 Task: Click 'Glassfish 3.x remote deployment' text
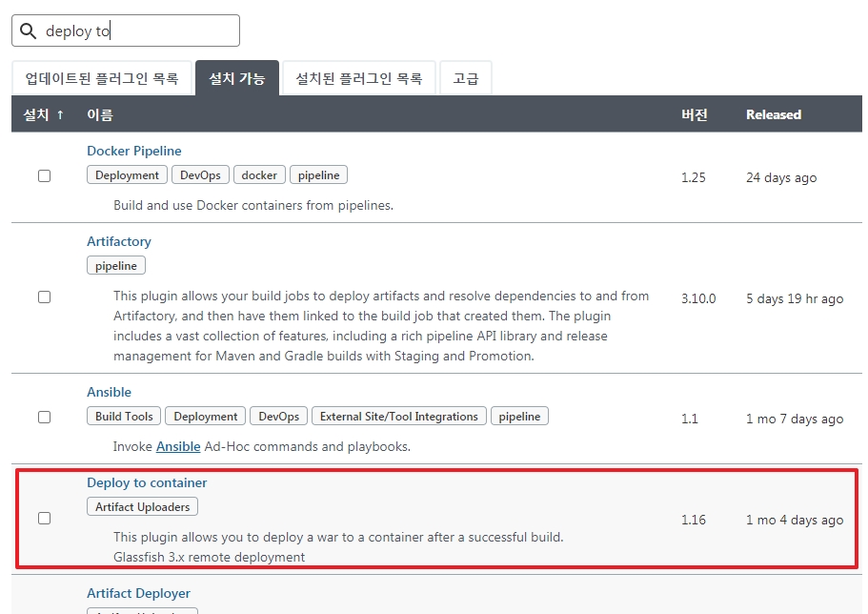[210, 557]
